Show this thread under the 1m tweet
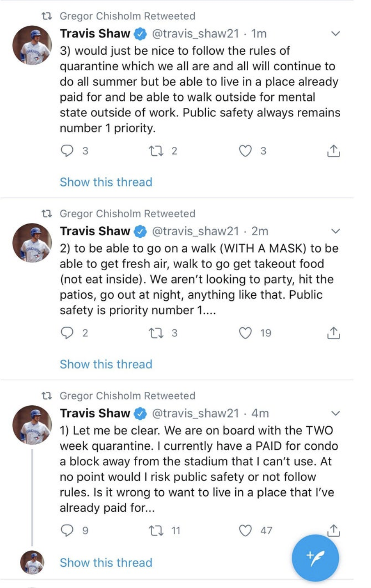This screenshot has height=588, width=371. pyautogui.click(x=106, y=182)
